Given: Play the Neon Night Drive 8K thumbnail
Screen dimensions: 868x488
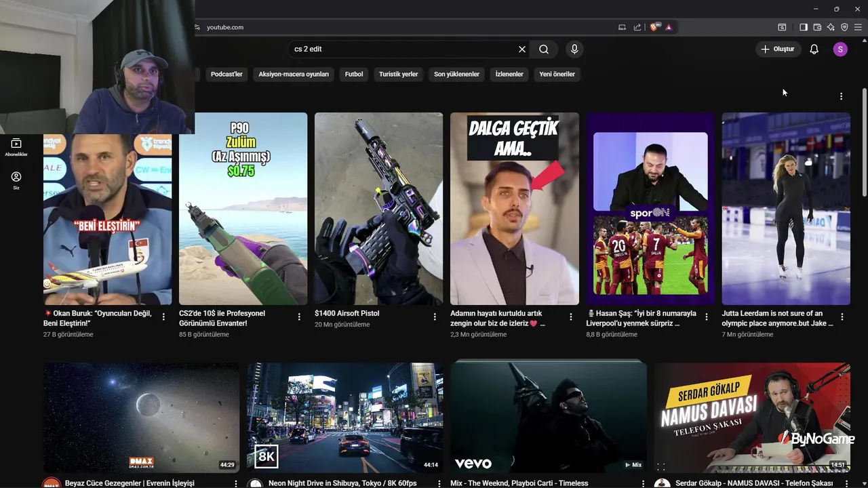Looking at the screenshot, I should point(345,418).
